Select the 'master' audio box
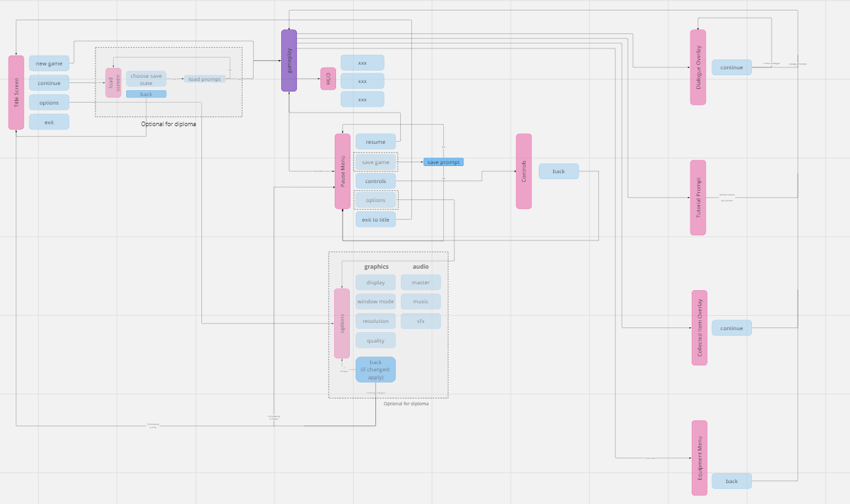This screenshot has height=504, width=850. 421,282
